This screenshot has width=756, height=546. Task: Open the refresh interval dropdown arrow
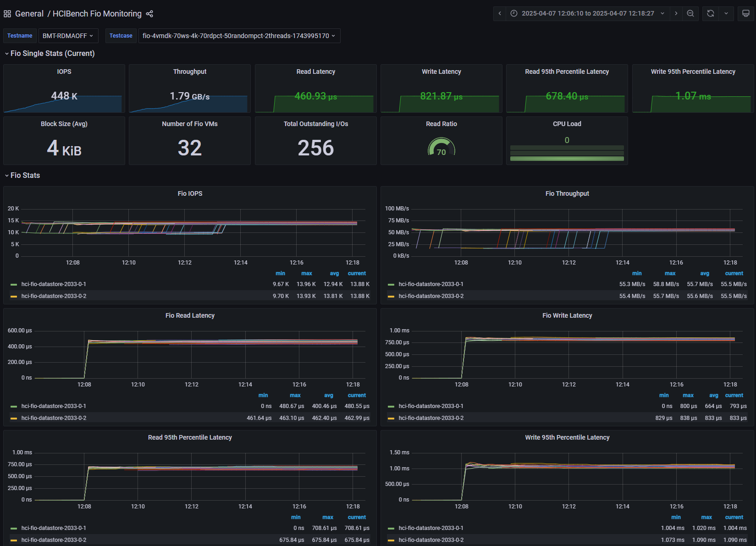tap(726, 13)
